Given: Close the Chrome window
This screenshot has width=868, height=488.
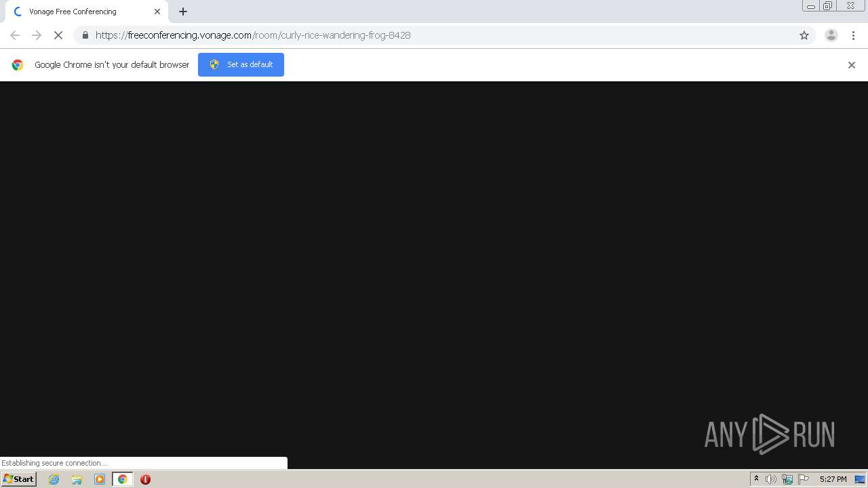Looking at the screenshot, I should click(x=850, y=6).
